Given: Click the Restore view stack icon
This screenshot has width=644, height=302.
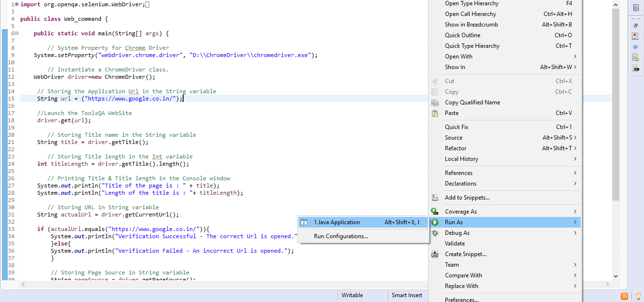Looking at the screenshot, I should coord(636,25).
